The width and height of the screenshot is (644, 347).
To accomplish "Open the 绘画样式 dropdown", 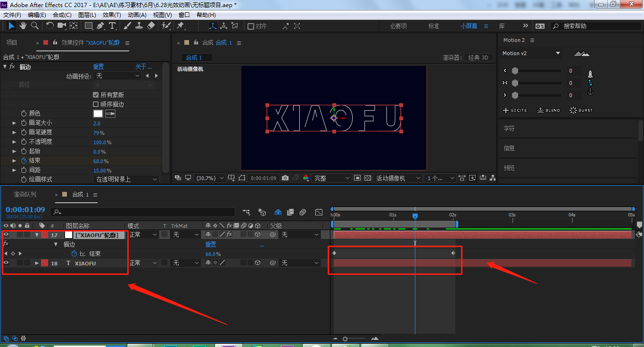I will pyautogui.click(x=126, y=180).
